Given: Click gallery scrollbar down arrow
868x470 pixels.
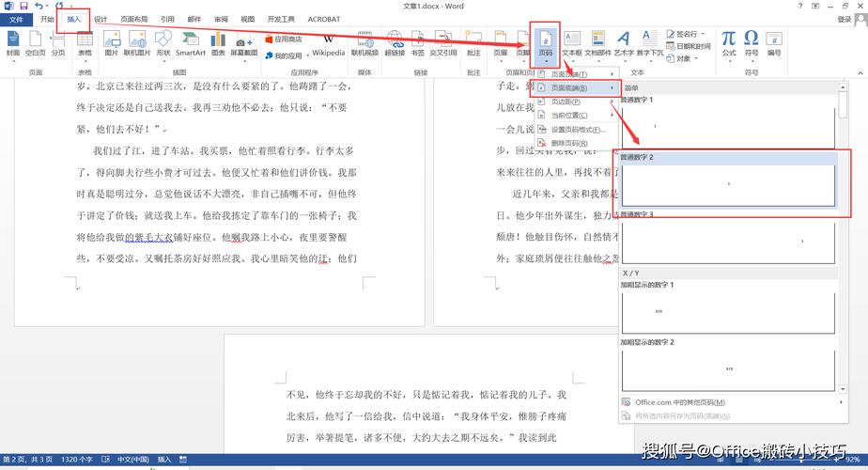Looking at the screenshot, I should tap(843, 389).
